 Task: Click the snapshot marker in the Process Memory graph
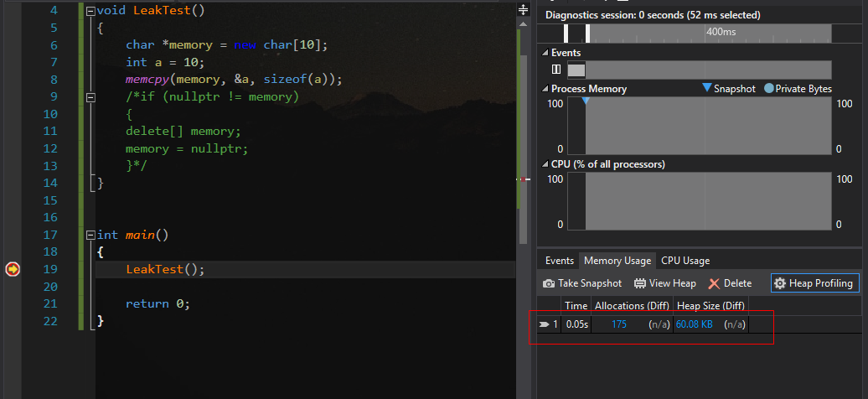click(x=585, y=101)
